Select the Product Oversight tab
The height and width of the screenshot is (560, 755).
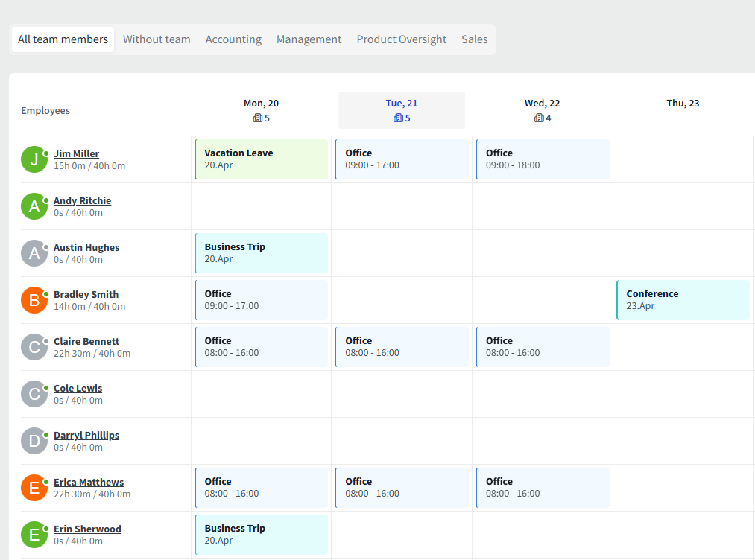pos(401,39)
